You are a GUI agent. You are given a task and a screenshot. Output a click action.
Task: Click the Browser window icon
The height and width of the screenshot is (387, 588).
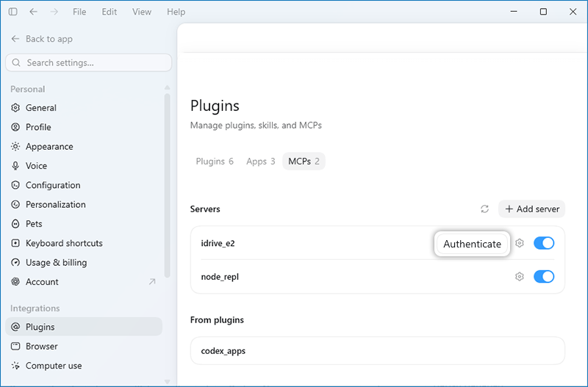[15, 346]
